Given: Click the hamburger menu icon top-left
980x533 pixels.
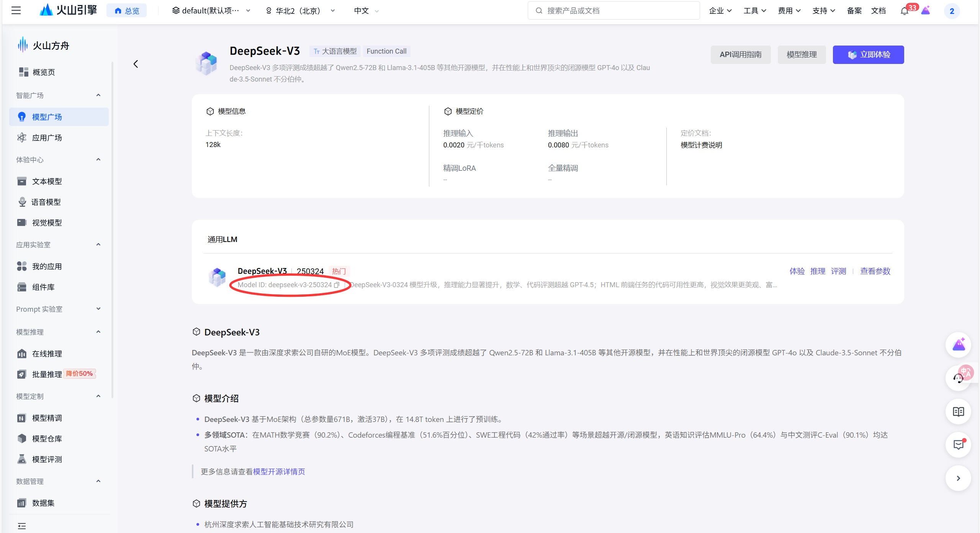Looking at the screenshot, I should pyautogui.click(x=16, y=10).
